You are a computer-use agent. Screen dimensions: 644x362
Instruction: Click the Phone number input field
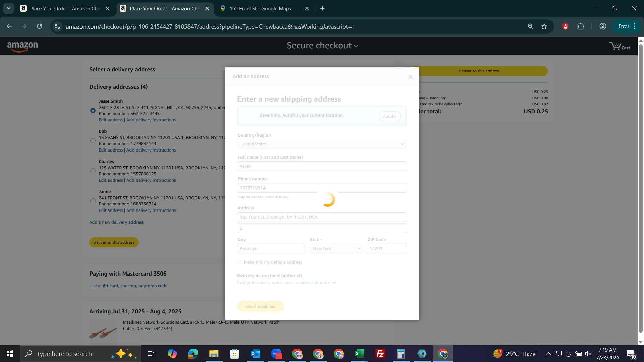[322, 188]
